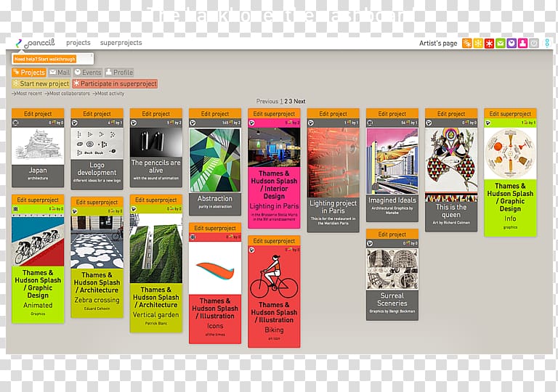Close the walkthrough help tooltip
Viewport: 558px width, 392px height.
[92, 55]
